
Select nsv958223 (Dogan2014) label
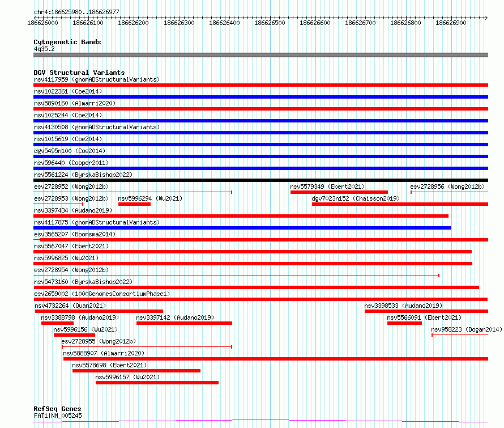point(467,329)
